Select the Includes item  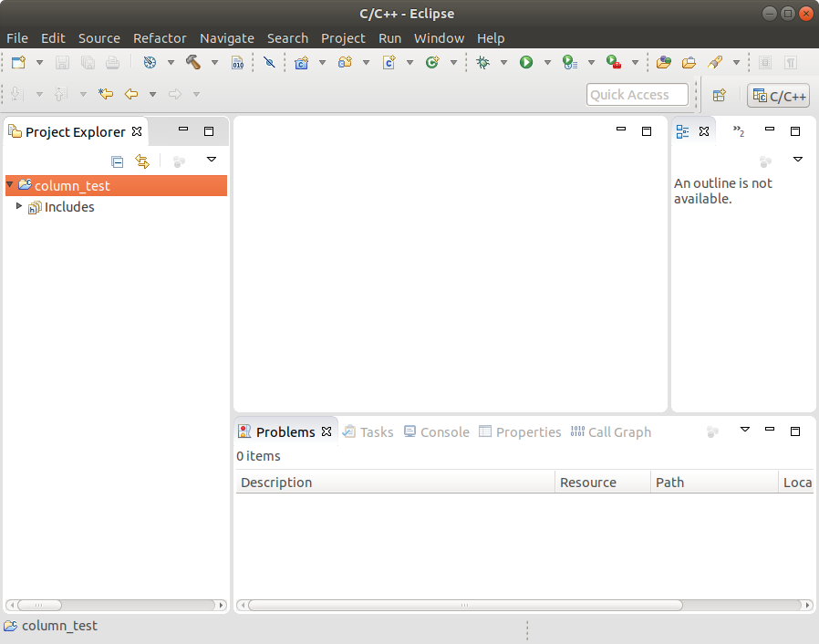pos(69,207)
